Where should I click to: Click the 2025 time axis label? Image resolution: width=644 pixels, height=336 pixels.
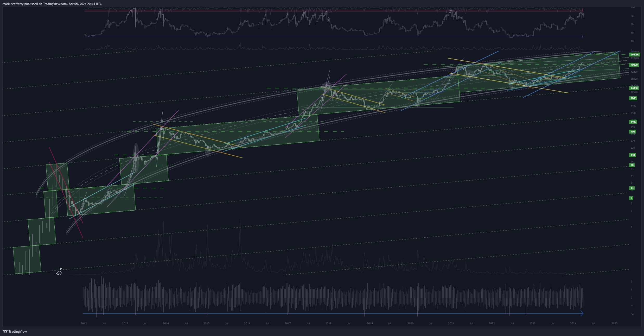(x=614, y=324)
